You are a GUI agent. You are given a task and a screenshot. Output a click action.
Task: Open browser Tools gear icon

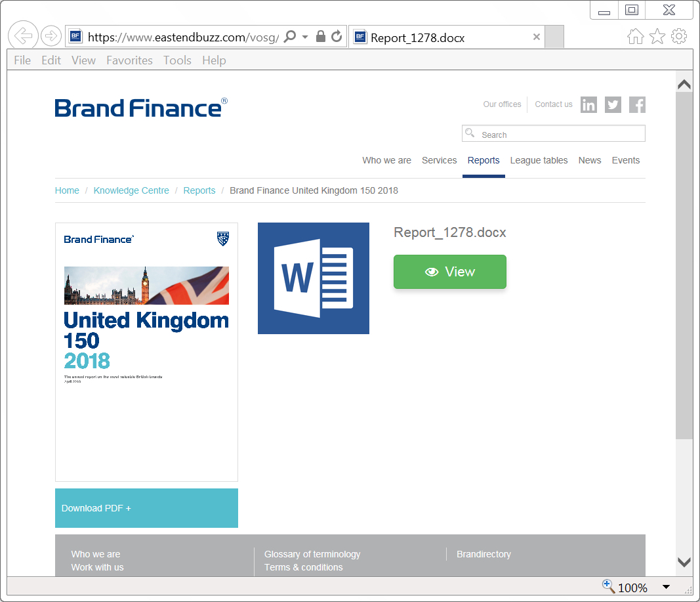679,36
